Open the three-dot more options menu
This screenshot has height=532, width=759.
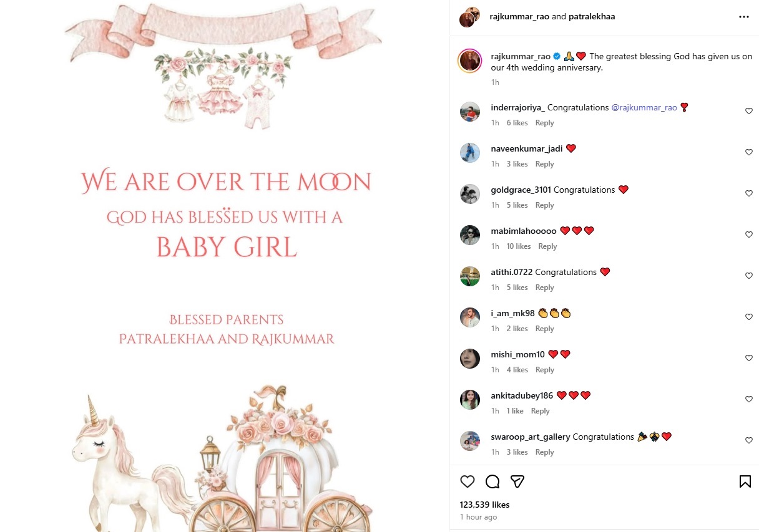pyautogui.click(x=743, y=17)
